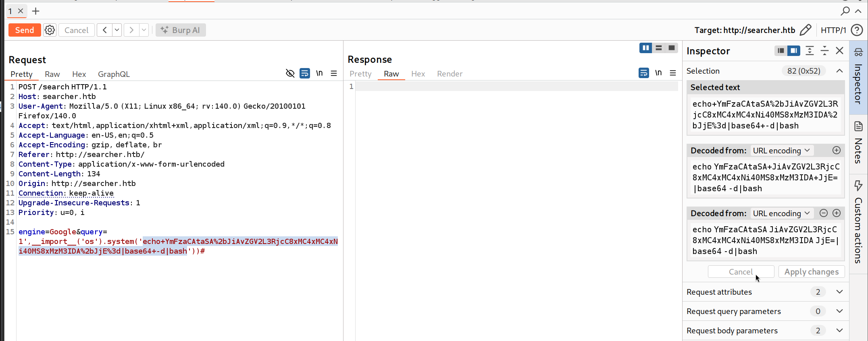Add a new Repeater tab
The height and width of the screenshot is (341, 868).
[x=36, y=11]
